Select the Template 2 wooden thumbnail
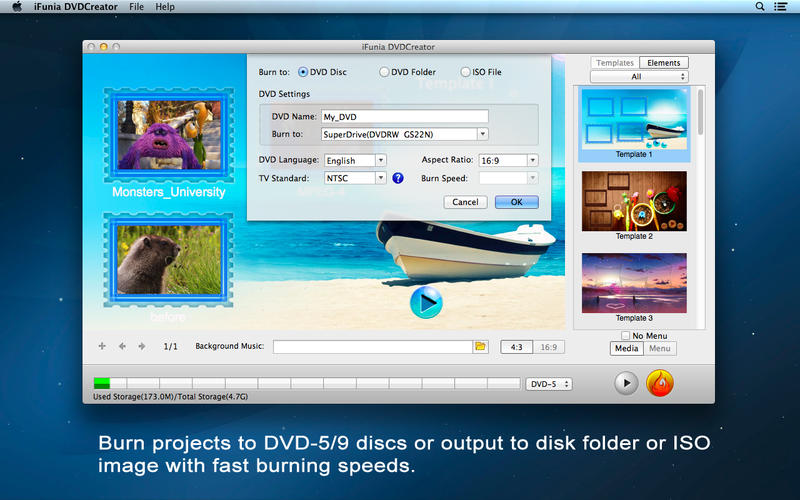Screen dimensions: 800x500 click(x=634, y=201)
